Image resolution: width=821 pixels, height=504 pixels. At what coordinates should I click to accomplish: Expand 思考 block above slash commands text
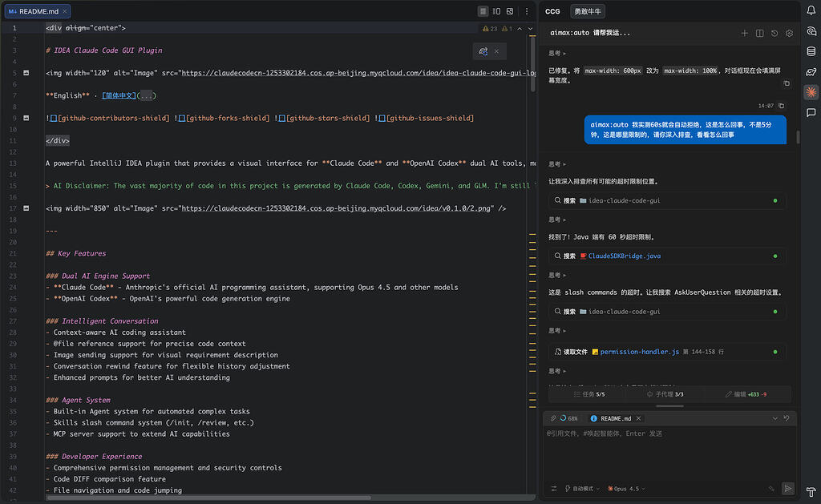coord(557,275)
